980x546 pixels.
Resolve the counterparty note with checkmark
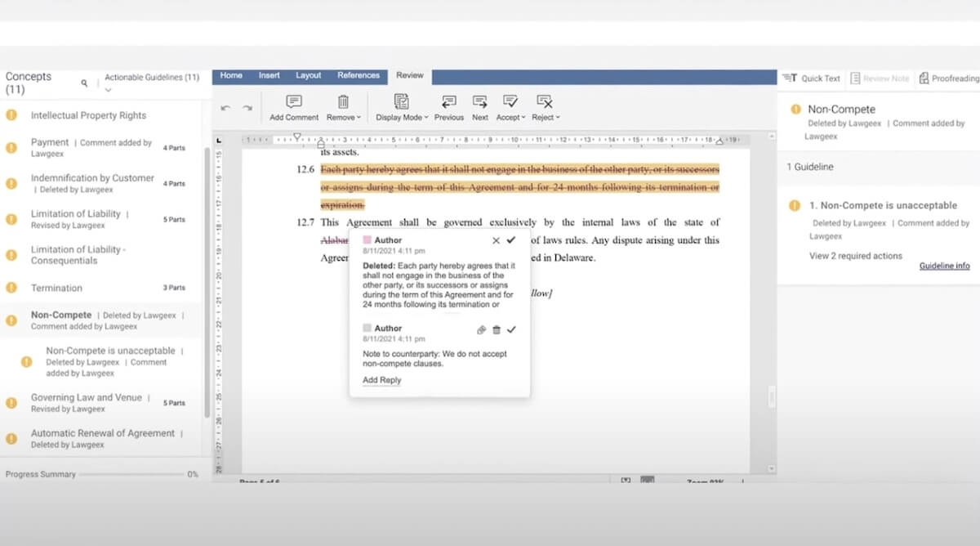tap(511, 329)
